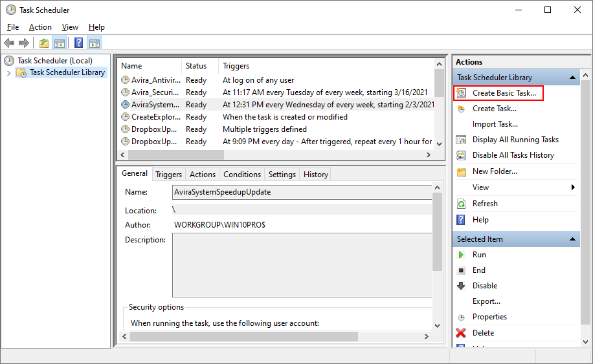Screen dimensions: 593x364
Task: Click inside the Description text box
Action: (302, 265)
